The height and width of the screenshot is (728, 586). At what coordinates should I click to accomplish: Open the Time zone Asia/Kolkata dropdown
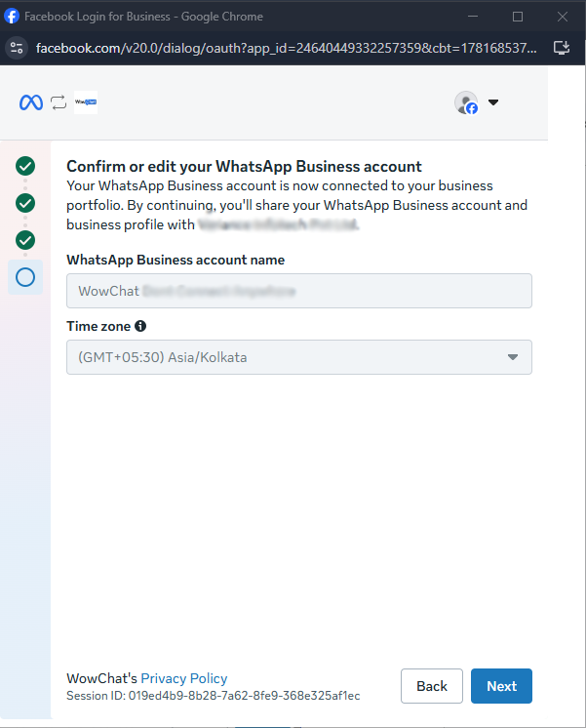tap(299, 357)
